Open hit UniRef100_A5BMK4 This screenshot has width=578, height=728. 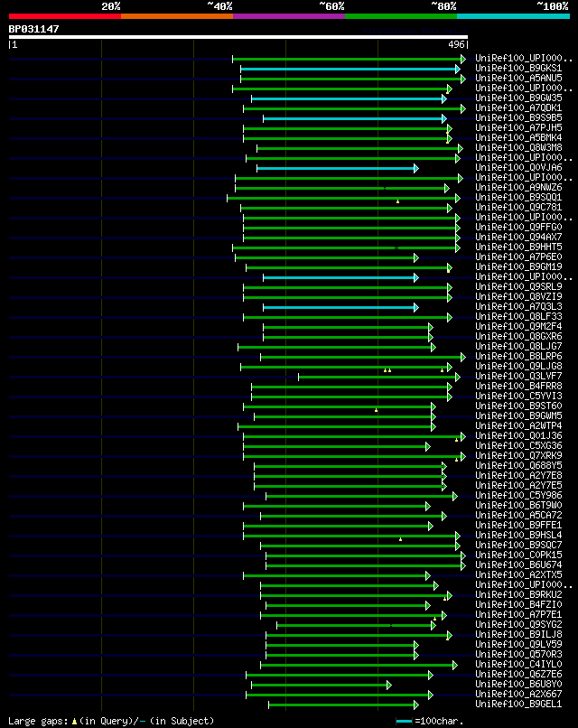pyautogui.click(x=518, y=137)
